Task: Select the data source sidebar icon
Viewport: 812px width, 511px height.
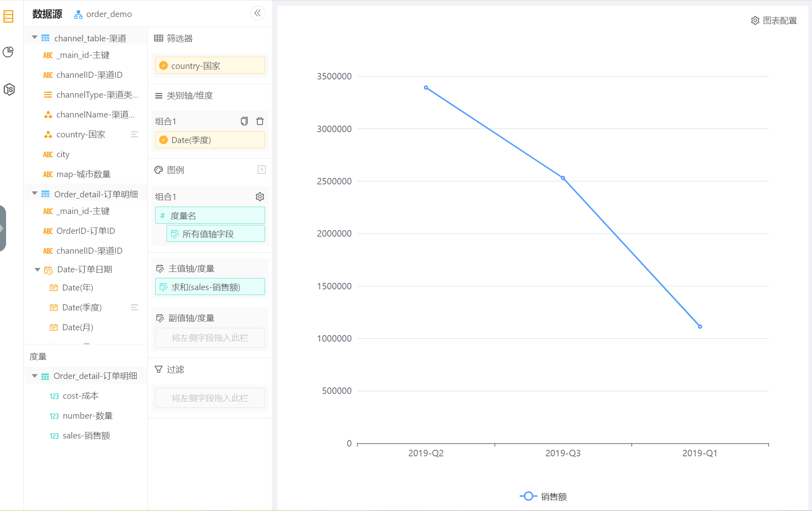Action: [9, 16]
